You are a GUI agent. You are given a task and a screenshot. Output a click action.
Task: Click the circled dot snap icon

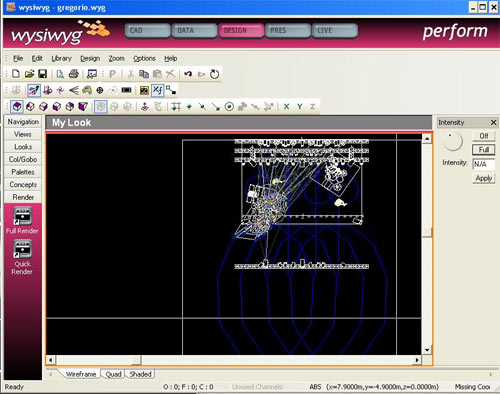pyautogui.click(x=229, y=107)
